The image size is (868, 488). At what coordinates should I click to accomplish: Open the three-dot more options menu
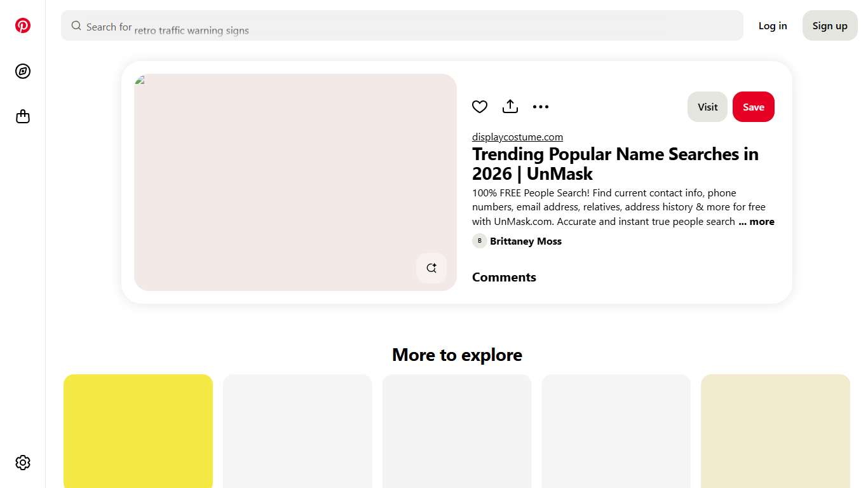click(x=541, y=106)
